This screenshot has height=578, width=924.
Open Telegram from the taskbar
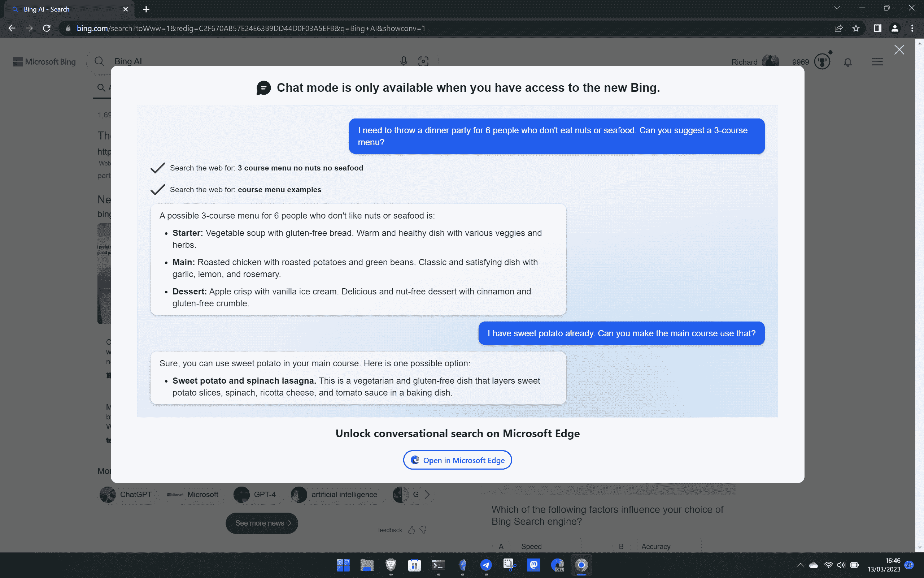(486, 565)
